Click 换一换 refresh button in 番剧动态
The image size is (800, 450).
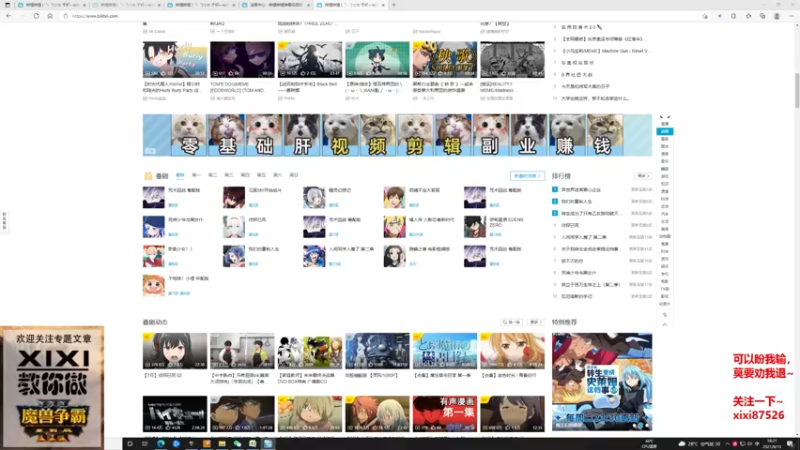(511, 322)
